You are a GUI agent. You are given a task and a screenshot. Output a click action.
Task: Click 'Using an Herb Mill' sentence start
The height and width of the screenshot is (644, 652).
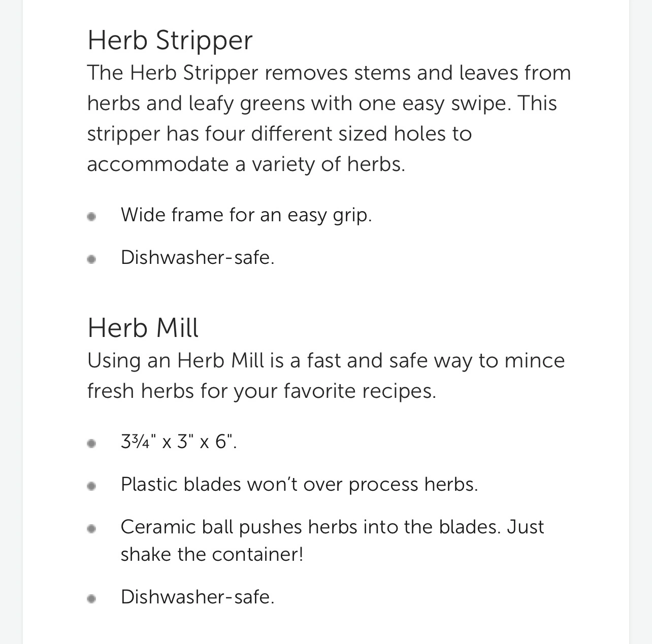click(176, 361)
